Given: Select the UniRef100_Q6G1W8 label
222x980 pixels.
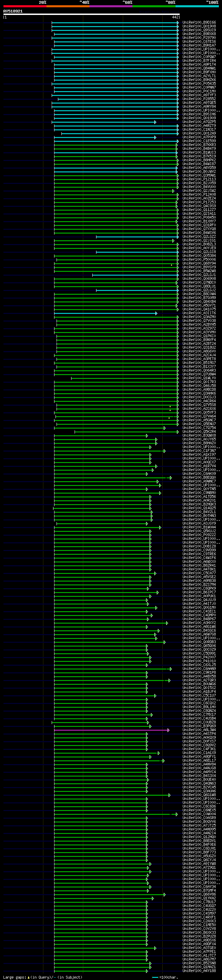Looking at the screenshot, I should pyautogui.click(x=199, y=795).
